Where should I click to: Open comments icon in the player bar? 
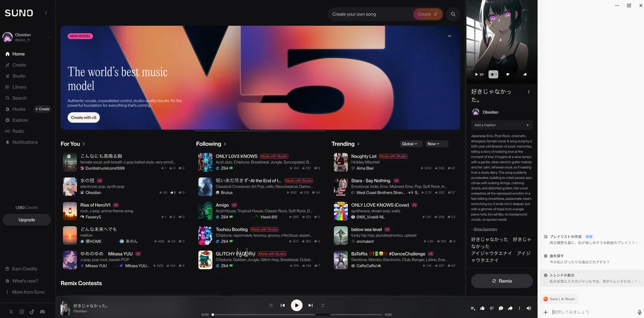click(501, 308)
